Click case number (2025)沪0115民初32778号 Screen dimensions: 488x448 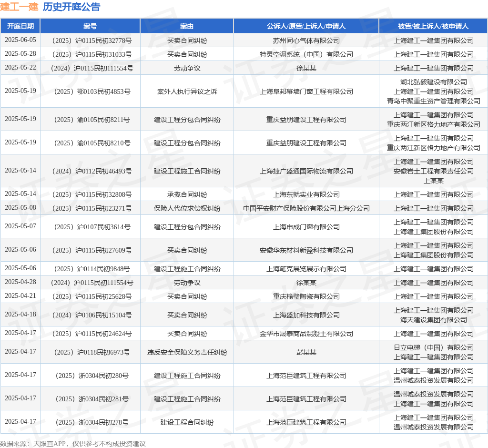(92, 41)
